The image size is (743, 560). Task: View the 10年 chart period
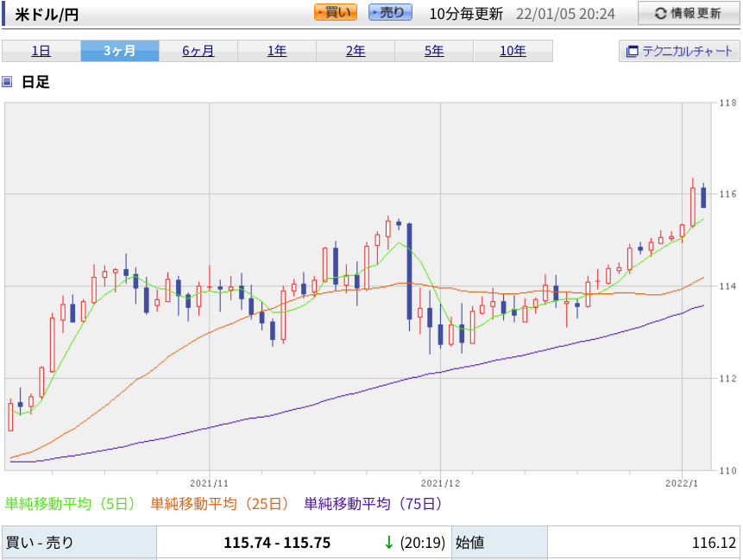tap(513, 51)
